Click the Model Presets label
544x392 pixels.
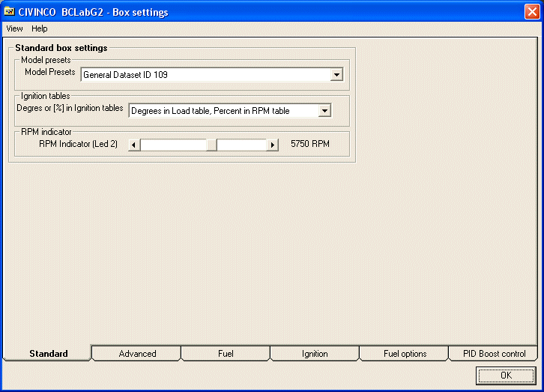click(x=50, y=72)
